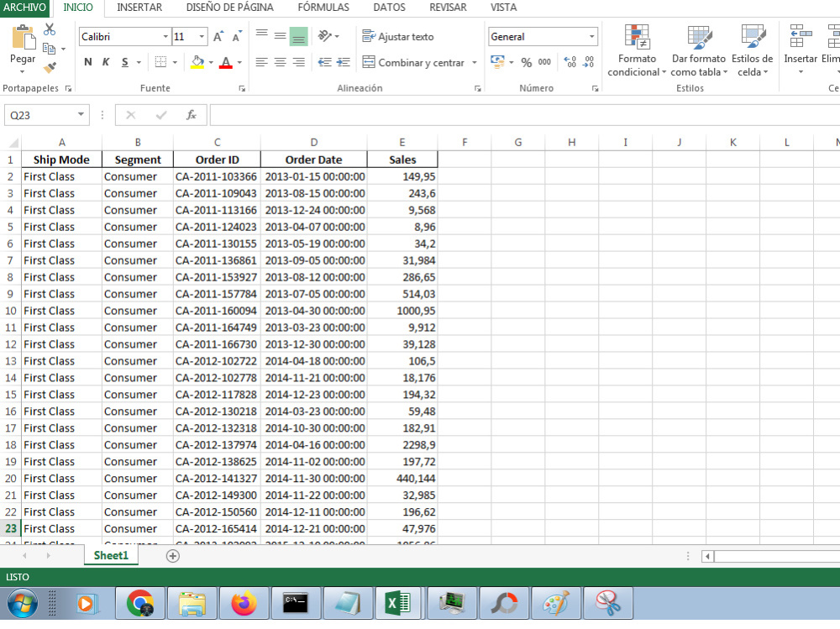
Task: Open Firefox from taskbar
Action: tap(244, 603)
